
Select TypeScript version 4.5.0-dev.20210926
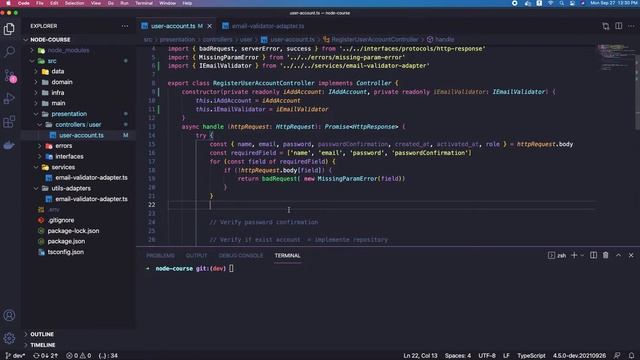point(579,356)
